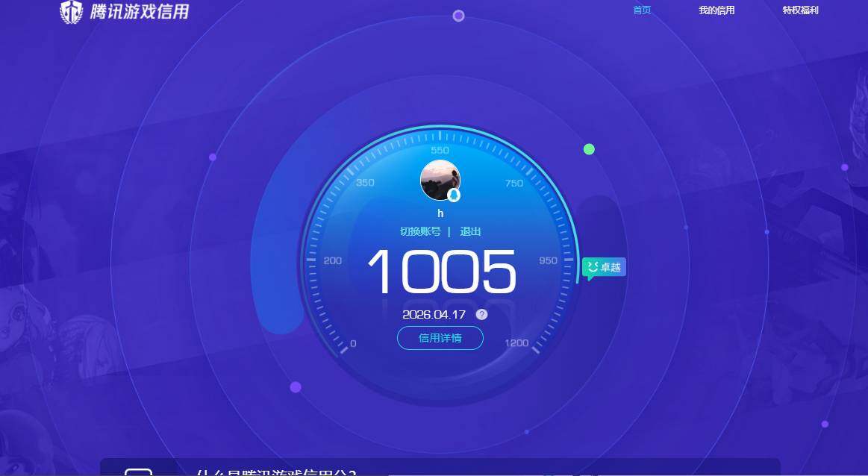Open the 信用详情 button
The image size is (868, 476).
click(x=440, y=338)
